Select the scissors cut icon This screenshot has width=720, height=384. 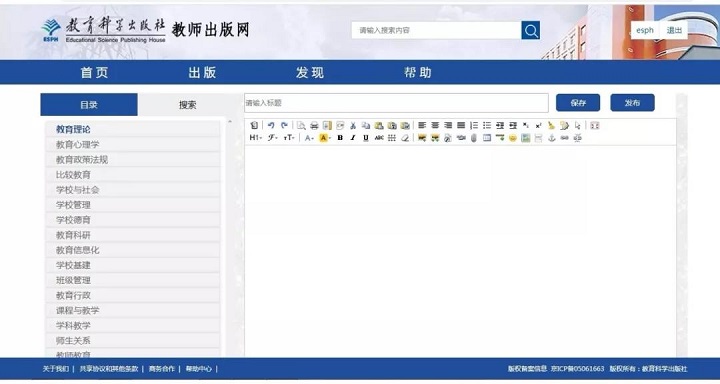pos(353,125)
